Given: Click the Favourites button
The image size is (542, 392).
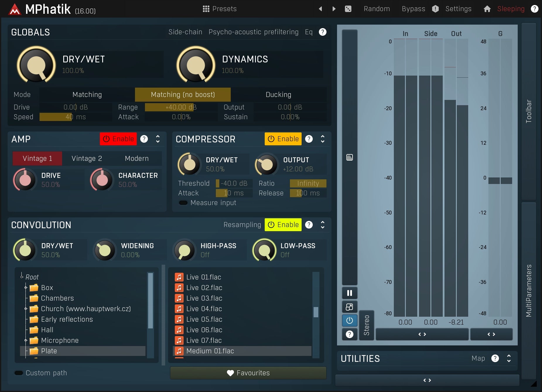Looking at the screenshot, I should (248, 373).
